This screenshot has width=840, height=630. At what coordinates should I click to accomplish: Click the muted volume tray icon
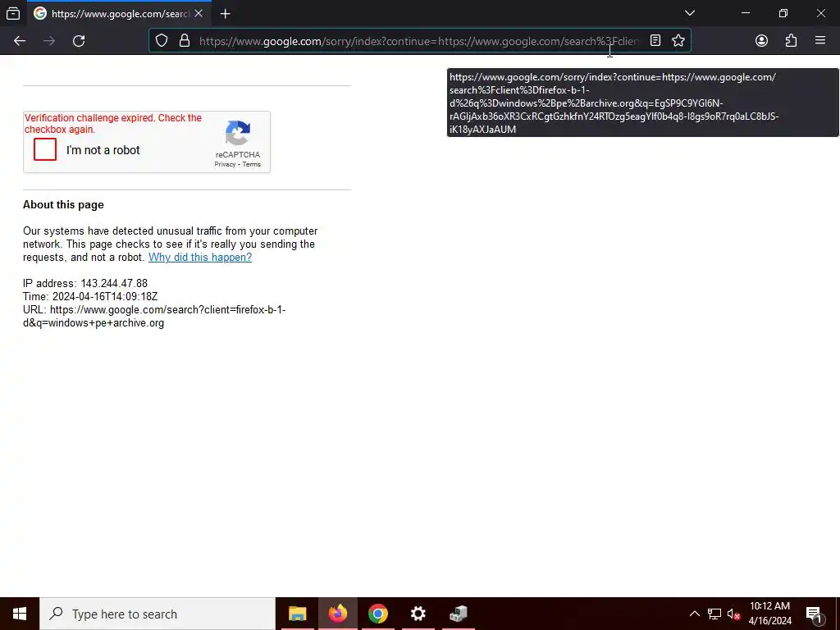733,614
